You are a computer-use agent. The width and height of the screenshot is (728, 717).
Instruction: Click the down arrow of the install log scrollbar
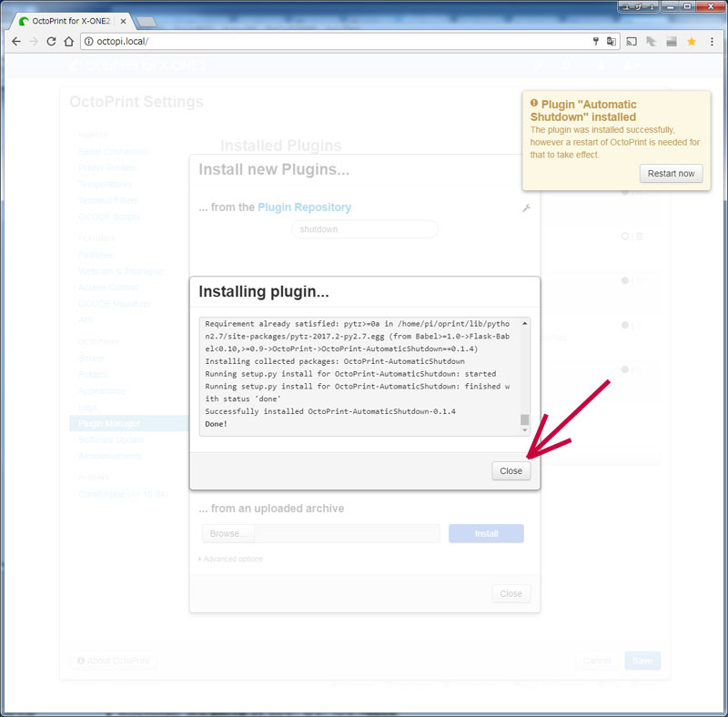[x=525, y=430]
